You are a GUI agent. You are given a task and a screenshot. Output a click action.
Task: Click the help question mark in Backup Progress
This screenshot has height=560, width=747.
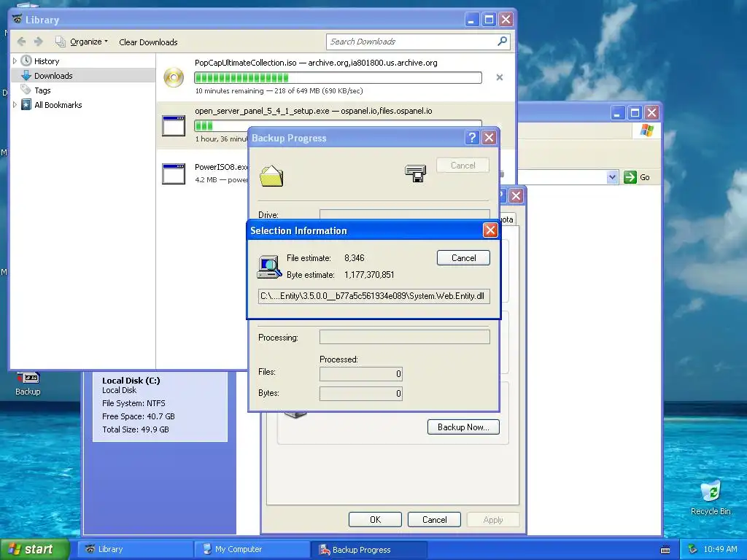(x=472, y=138)
